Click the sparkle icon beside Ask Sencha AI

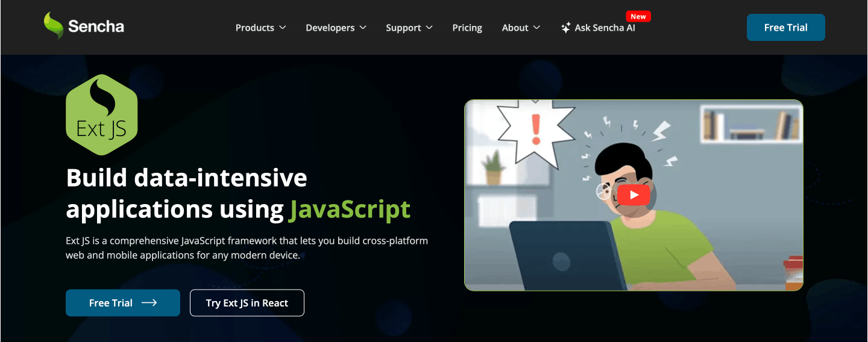tap(566, 28)
